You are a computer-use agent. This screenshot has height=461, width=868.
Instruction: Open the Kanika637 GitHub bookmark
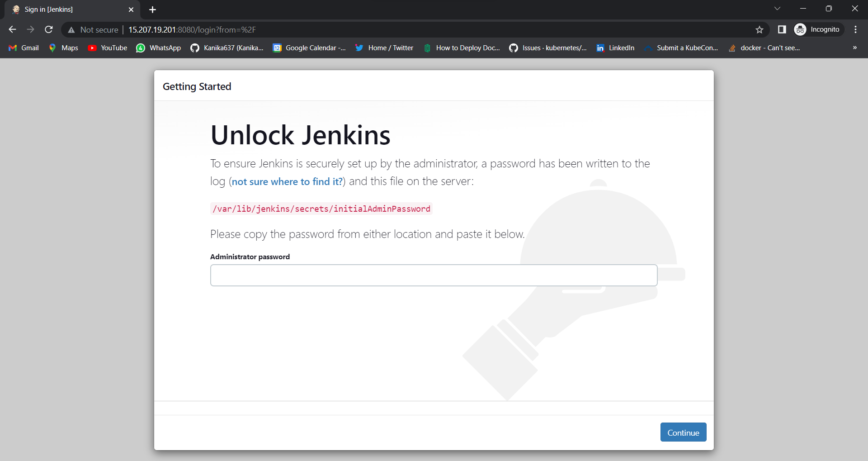click(x=227, y=48)
